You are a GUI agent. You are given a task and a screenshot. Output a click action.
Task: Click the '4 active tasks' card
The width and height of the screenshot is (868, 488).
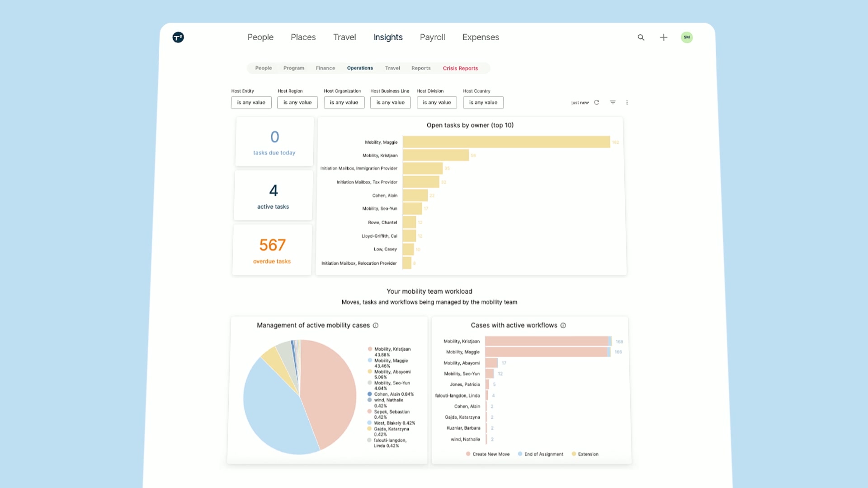pos(273,196)
